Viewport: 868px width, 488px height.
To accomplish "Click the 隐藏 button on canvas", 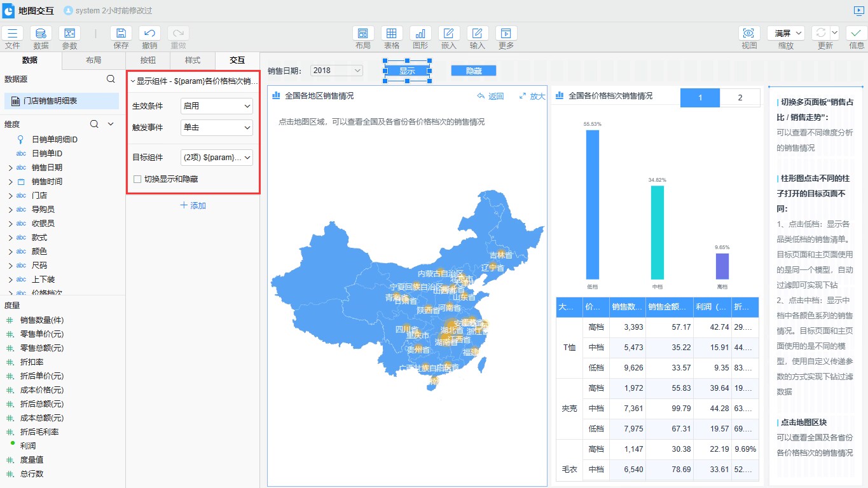I will click(473, 71).
